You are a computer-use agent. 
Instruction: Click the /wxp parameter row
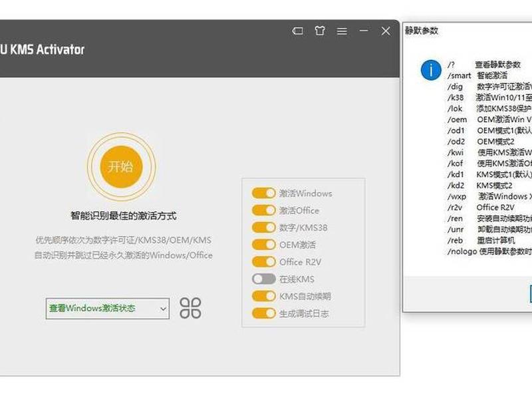pyautogui.click(x=489, y=196)
